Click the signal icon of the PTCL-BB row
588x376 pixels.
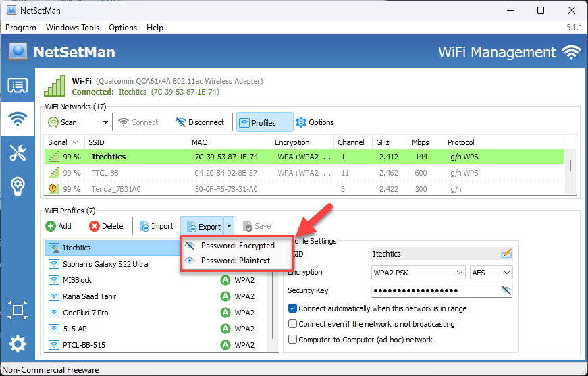(x=53, y=173)
